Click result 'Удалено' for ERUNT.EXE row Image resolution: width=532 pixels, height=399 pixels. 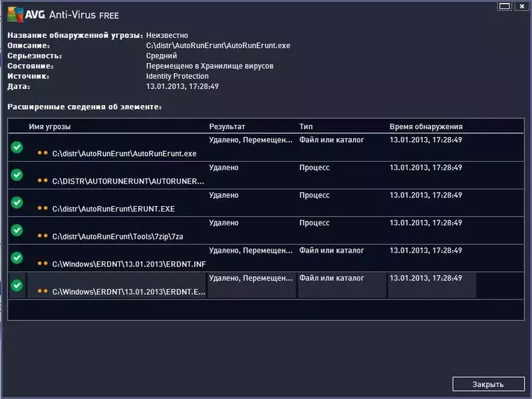pyautogui.click(x=223, y=195)
